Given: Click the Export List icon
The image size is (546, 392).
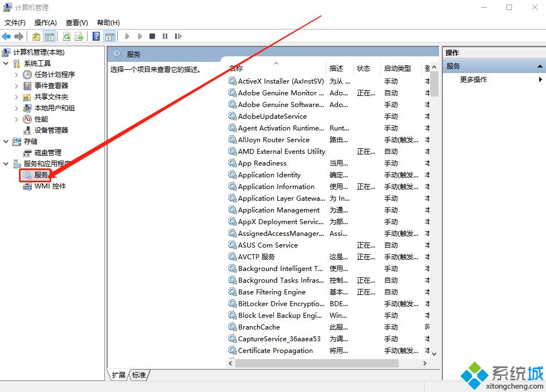Looking at the screenshot, I should tap(78, 36).
